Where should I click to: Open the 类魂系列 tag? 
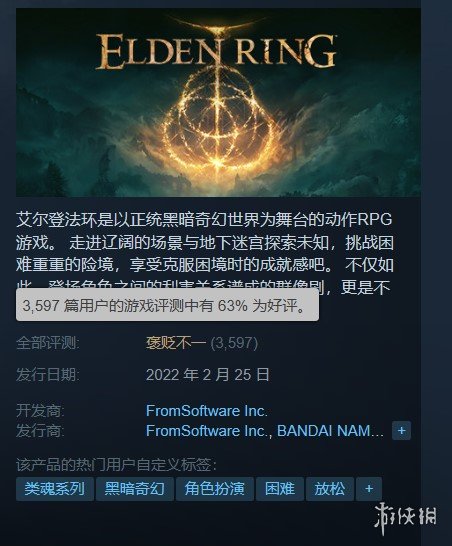click(55, 489)
